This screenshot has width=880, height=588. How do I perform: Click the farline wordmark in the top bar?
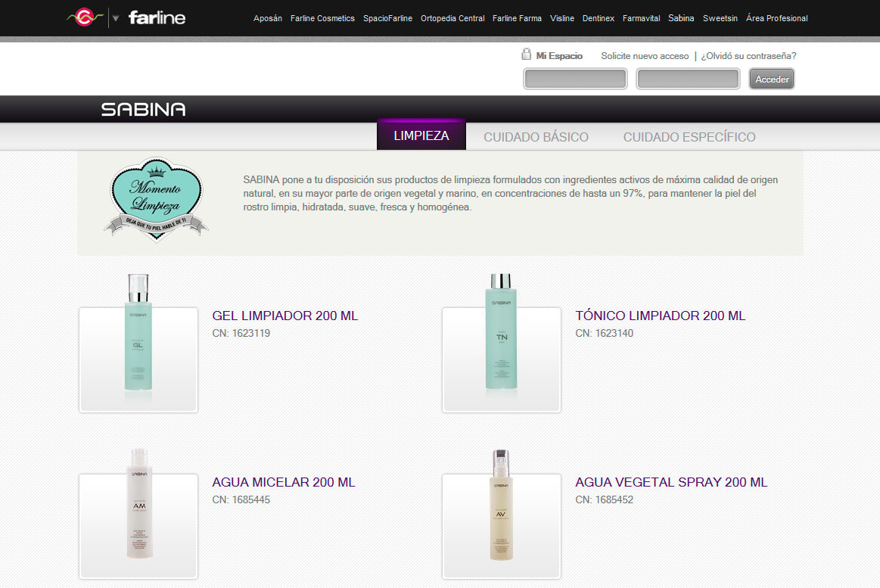tap(159, 17)
